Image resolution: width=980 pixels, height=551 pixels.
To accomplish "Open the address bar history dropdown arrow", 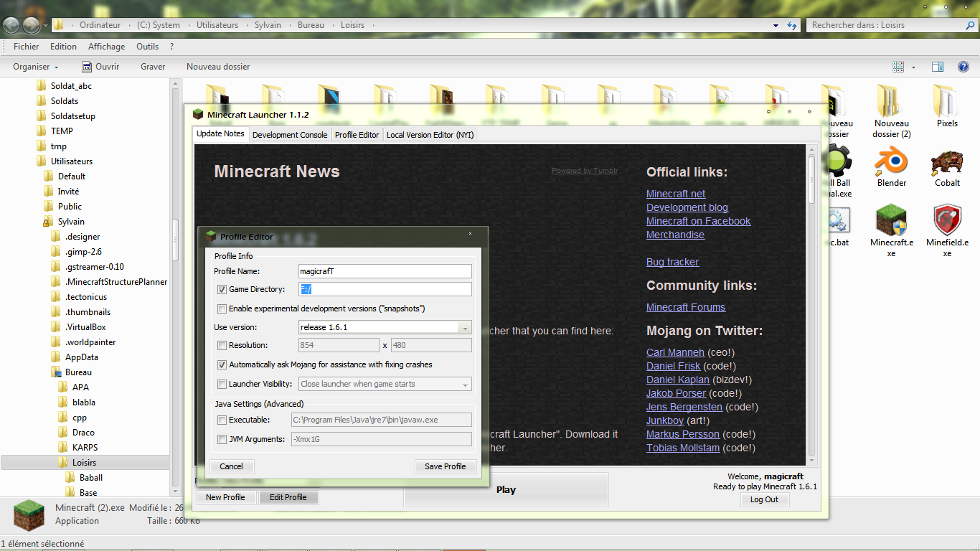I will (x=776, y=25).
